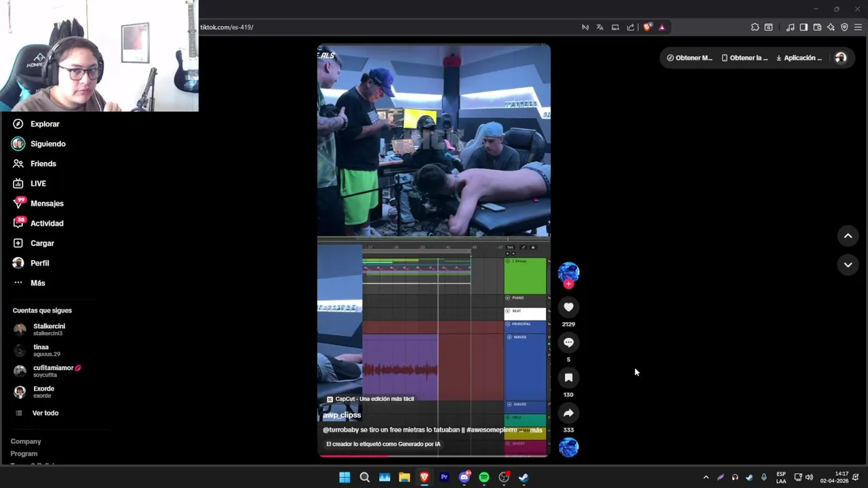868x488 pixels.
Task: Open File Explorer from the taskbar
Action: tap(404, 477)
